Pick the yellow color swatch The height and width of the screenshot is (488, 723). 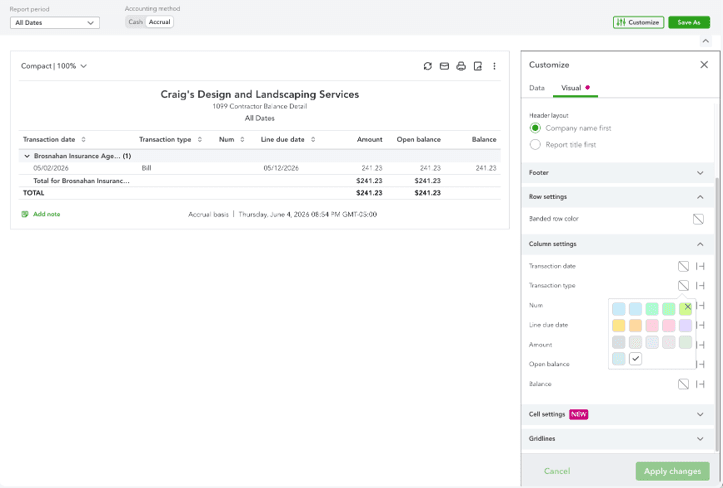pyautogui.click(x=618, y=325)
